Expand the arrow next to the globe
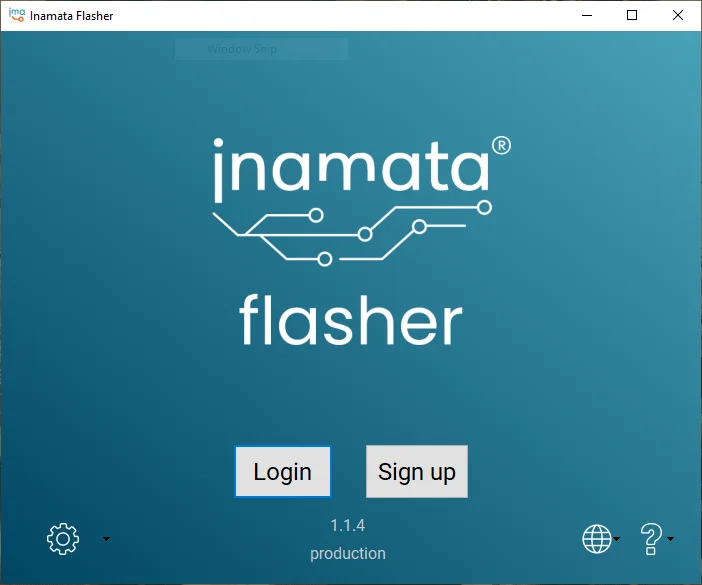Screen dimensions: 702x585 tap(618, 539)
